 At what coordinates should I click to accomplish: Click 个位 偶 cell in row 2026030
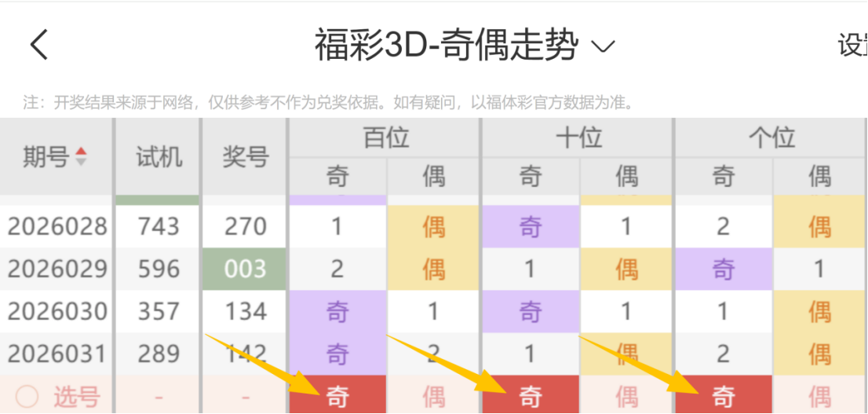(x=820, y=311)
